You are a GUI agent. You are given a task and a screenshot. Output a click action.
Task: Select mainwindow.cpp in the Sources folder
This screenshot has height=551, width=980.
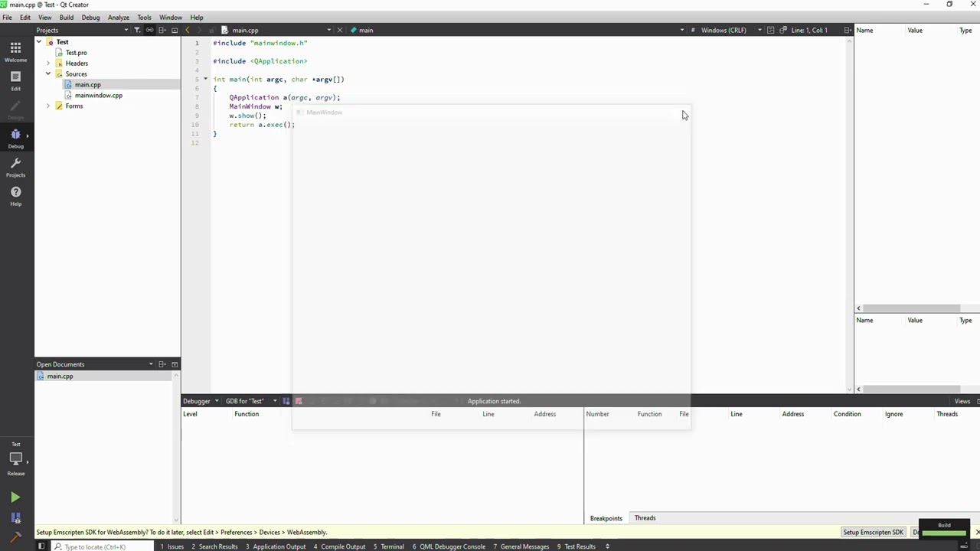pos(99,96)
